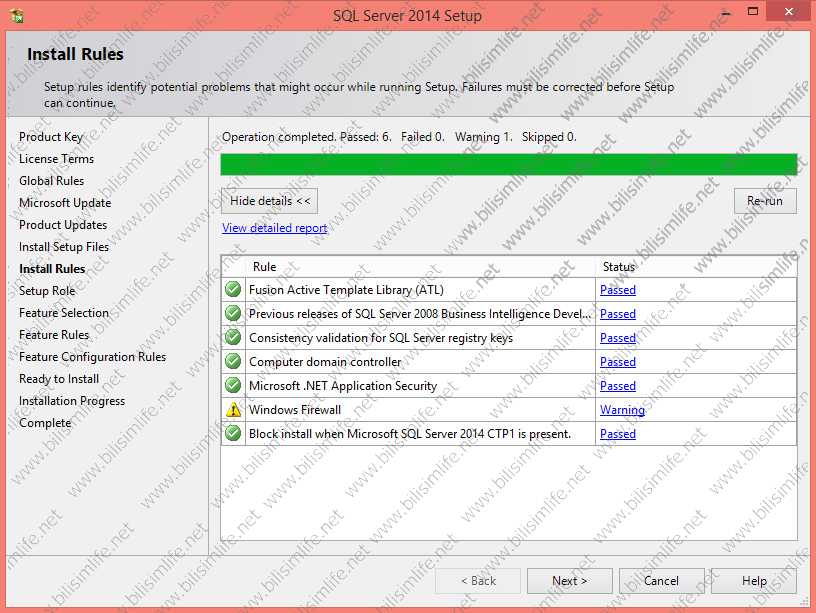Select Setup Role step in sidebar
This screenshot has height=613, width=816.
click(x=47, y=291)
